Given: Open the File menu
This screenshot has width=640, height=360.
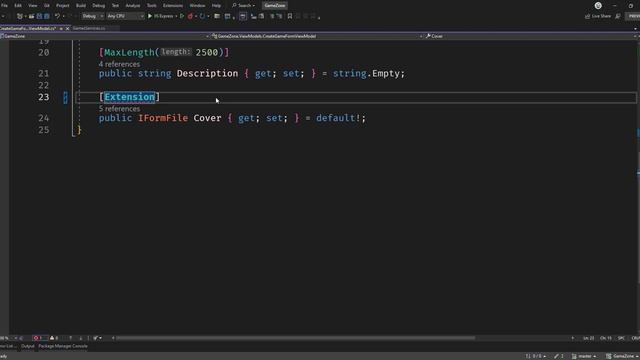Looking at the screenshot, I should point(4,6).
